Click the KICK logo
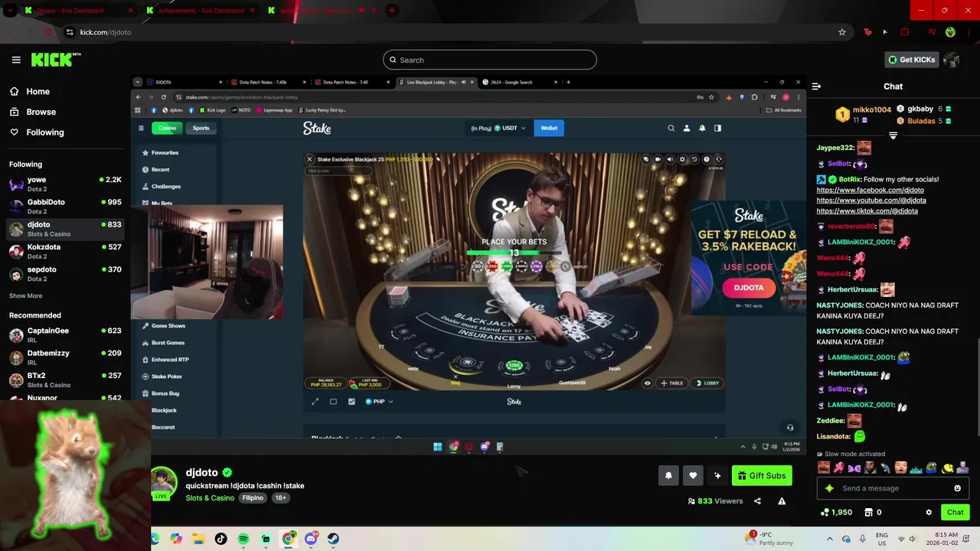The width and height of the screenshot is (980, 551). click(x=55, y=60)
